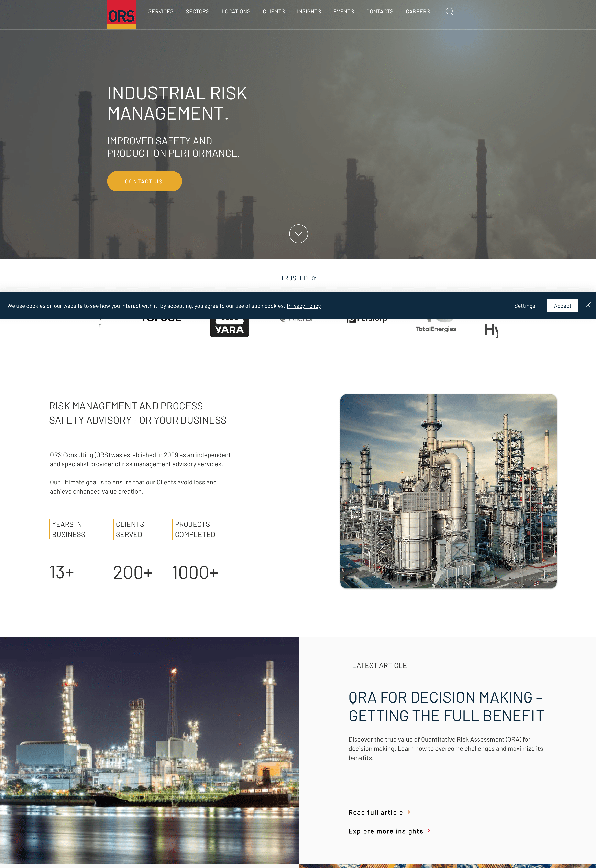Click the Contact Us button

point(145,181)
